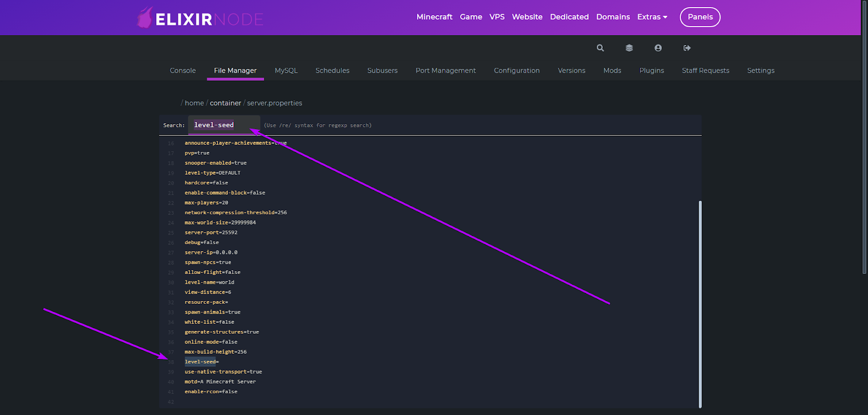This screenshot has height=415, width=868.
Task: Go to the Port Management tab
Action: pyautogui.click(x=446, y=71)
